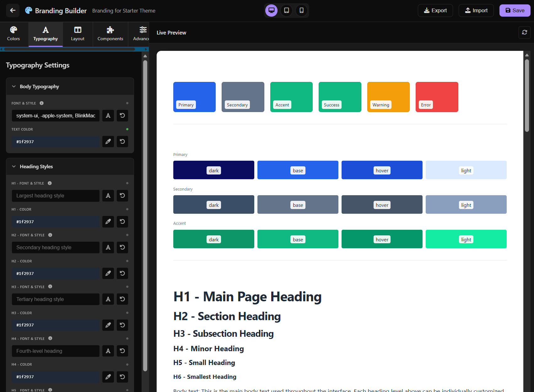Click the Import button
Screen dimensions: 534x392
[476, 10]
